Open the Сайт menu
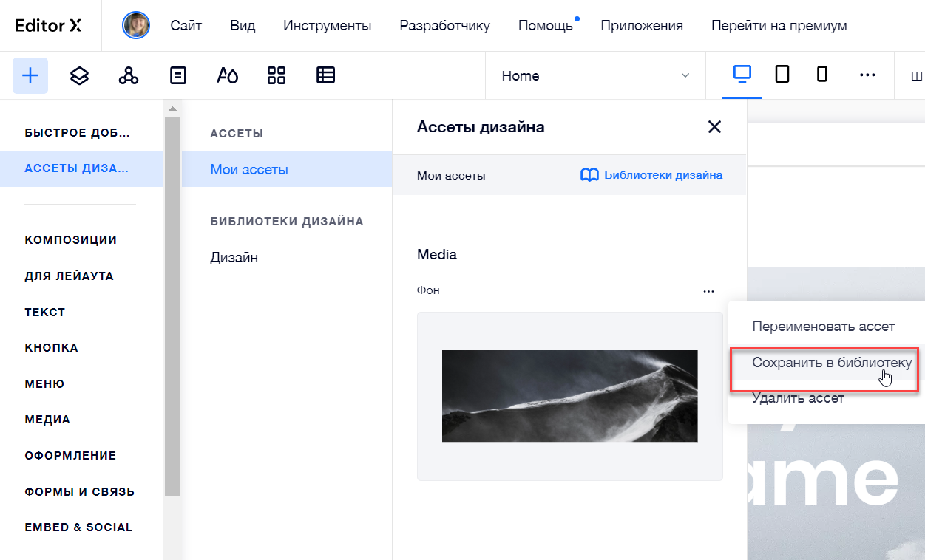 point(186,26)
